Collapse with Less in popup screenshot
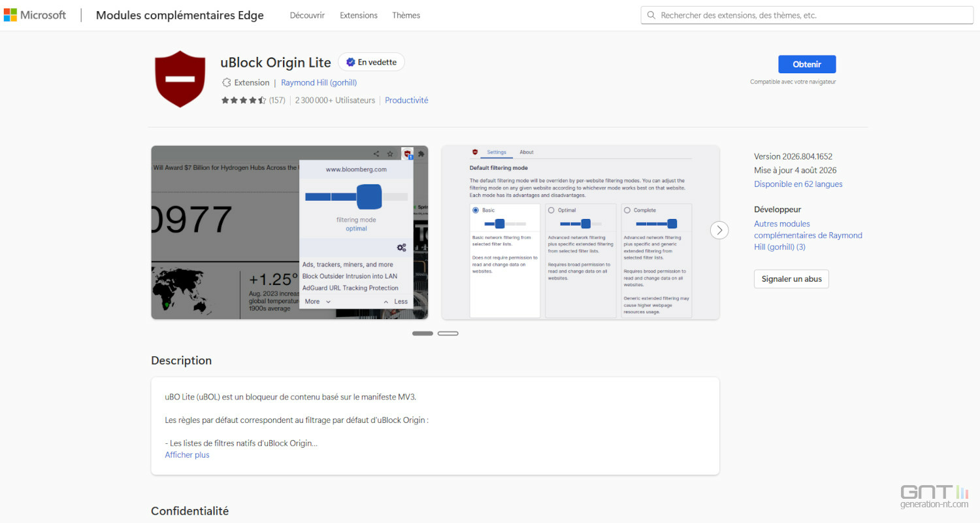This screenshot has width=980, height=523. click(395, 301)
